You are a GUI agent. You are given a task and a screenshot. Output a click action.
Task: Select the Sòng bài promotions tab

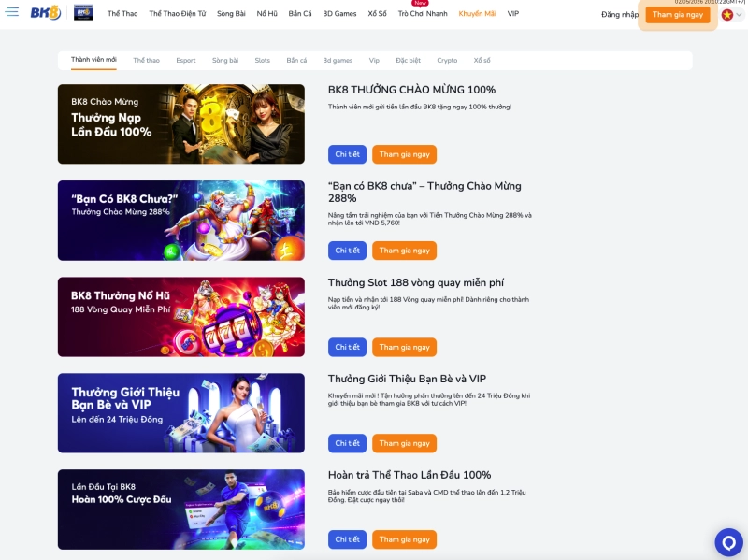pos(225,61)
